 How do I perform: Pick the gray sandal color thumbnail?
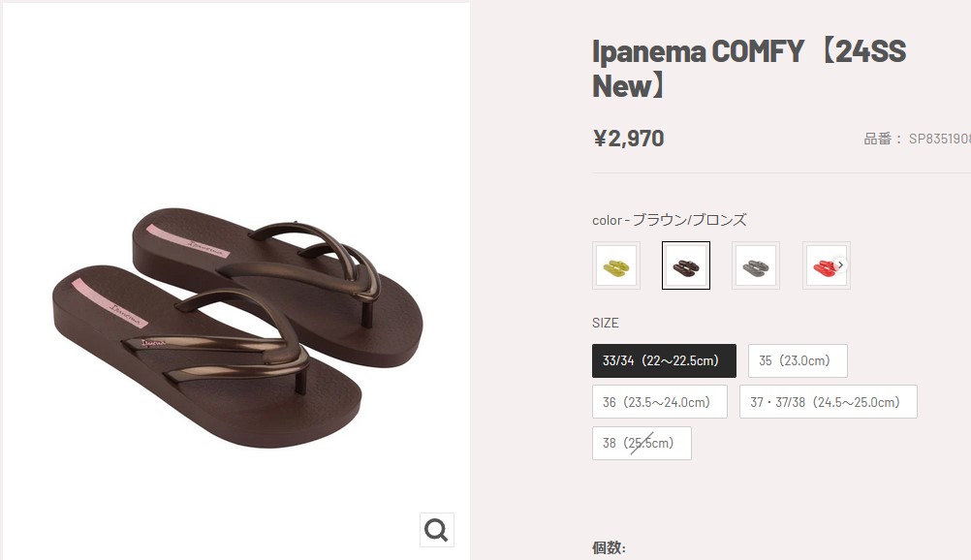(x=756, y=265)
